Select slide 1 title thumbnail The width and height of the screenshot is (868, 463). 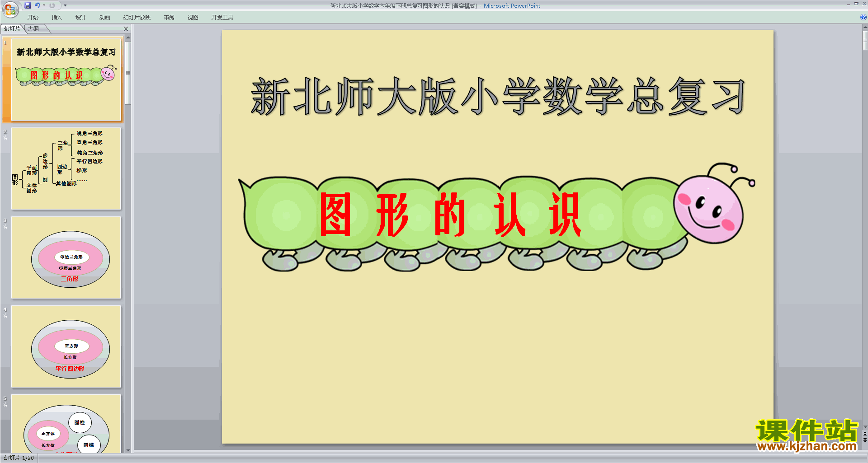coord(66,80)
